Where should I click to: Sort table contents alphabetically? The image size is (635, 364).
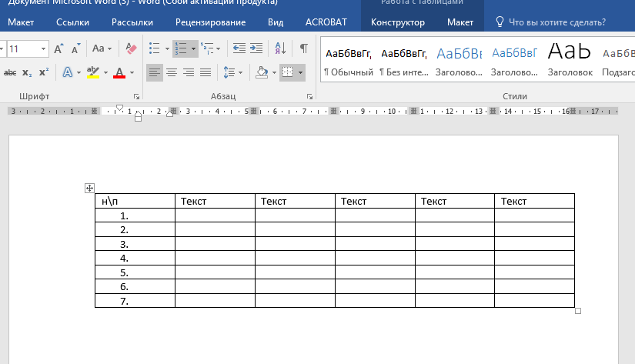280,48
